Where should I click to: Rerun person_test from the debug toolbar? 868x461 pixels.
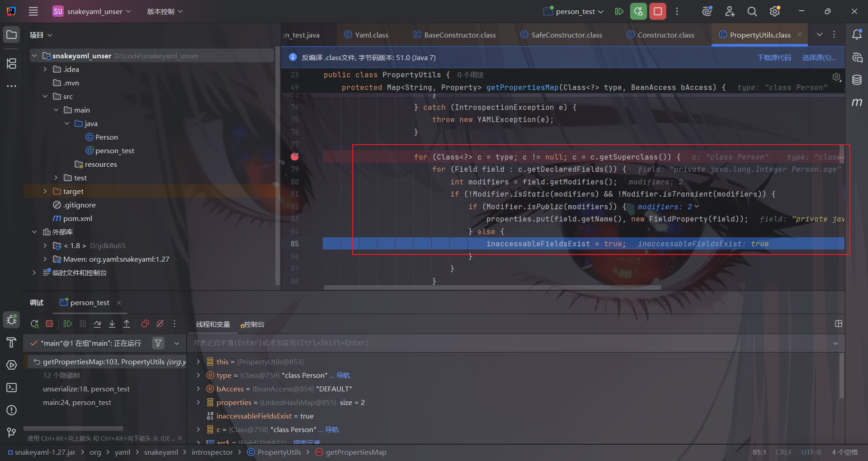pyautogui.click(x=34, y=324)
